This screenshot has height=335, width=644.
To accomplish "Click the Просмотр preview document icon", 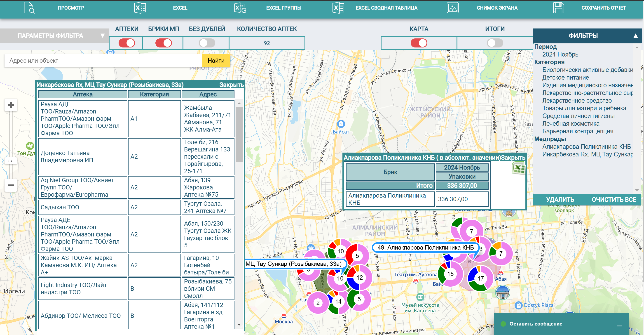I will click(x=29, y=8).
